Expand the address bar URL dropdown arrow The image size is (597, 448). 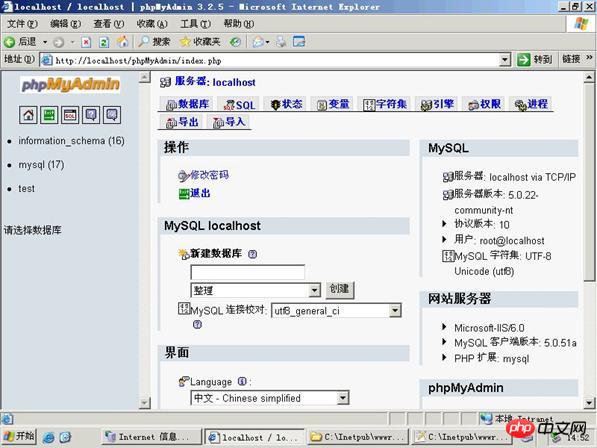[x=504, y=60]
